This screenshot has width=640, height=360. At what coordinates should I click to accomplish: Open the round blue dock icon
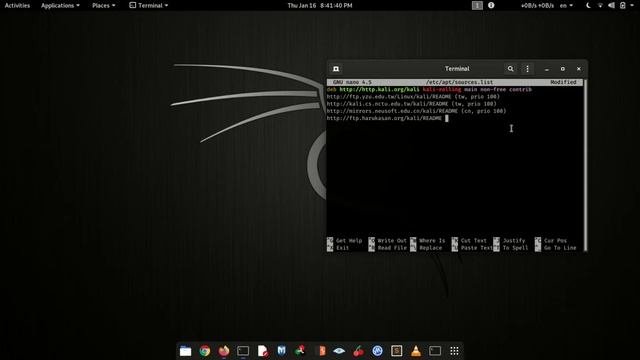(x=378, y=351)
